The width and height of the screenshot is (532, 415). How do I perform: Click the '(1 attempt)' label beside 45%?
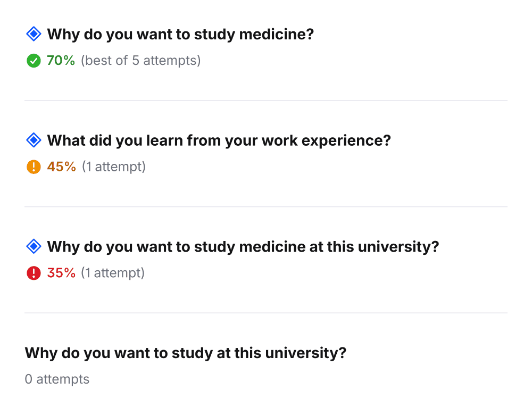113,167
